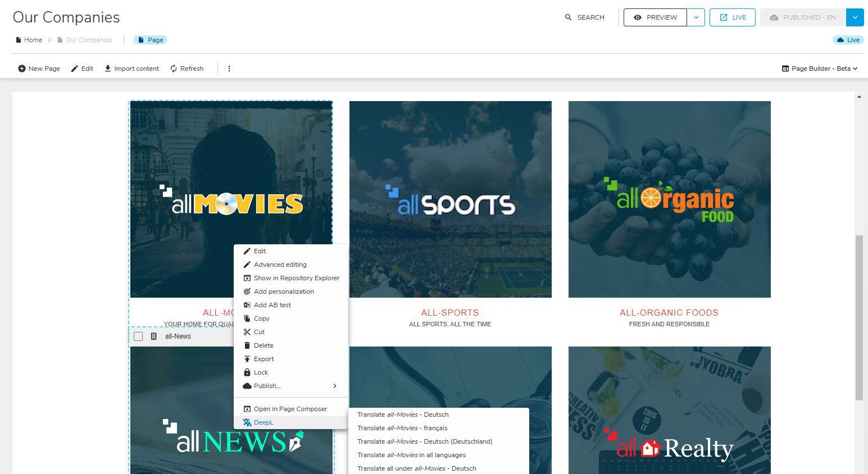This screenshot has width=868, height=474.
Task: Translate all-Movies in all languages
Action: pyautogui.click(x=439, y=455)
